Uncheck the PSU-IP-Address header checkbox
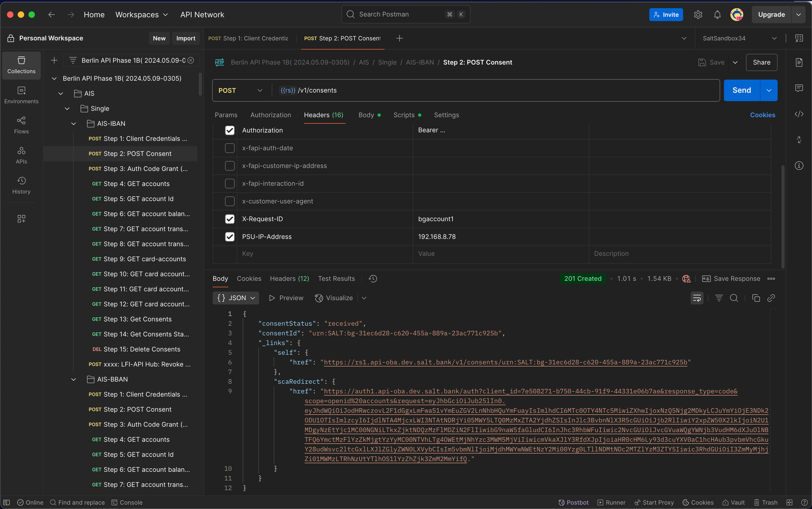 (x=230, y=237)
